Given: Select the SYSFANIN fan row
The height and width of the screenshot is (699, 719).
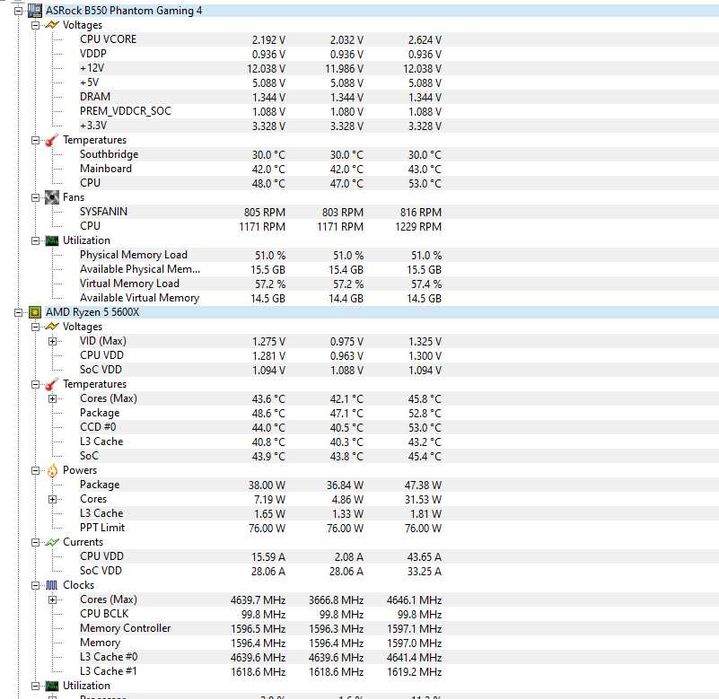Looking at the screenshot, I should point(260,212).
